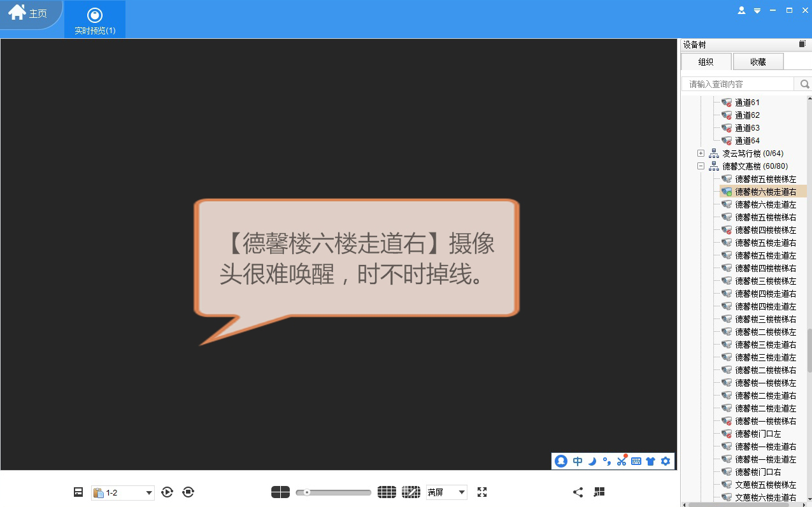Image resolution: width=812 pixels, height=507 pixels.
Task: Select camera 德馨楼五楼楼梯右
Action: (766, 217)
